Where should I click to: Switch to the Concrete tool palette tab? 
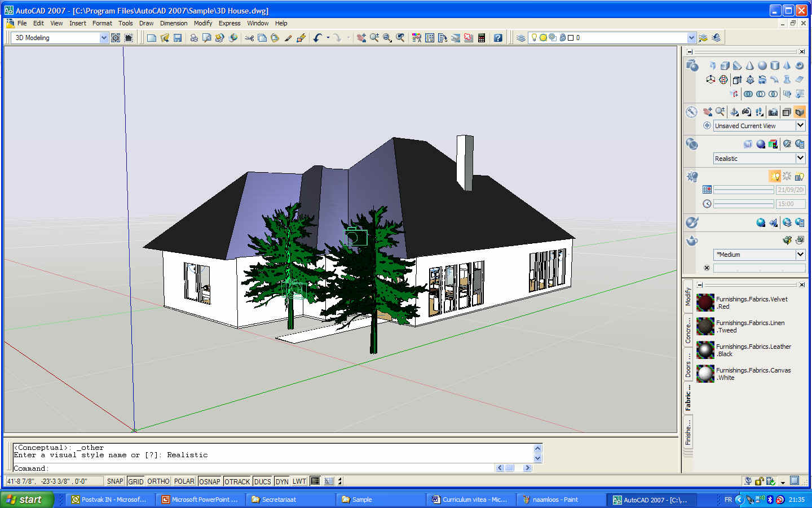(688, 330)
